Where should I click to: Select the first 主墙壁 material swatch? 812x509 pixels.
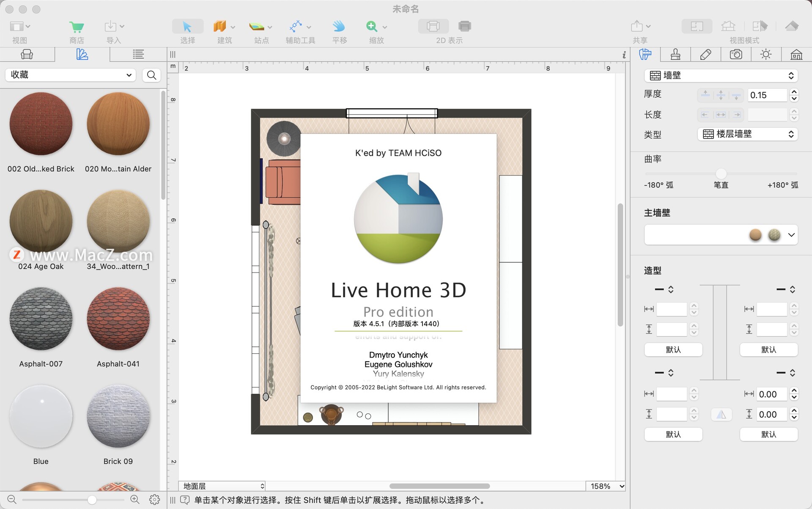tap(755, 235)
